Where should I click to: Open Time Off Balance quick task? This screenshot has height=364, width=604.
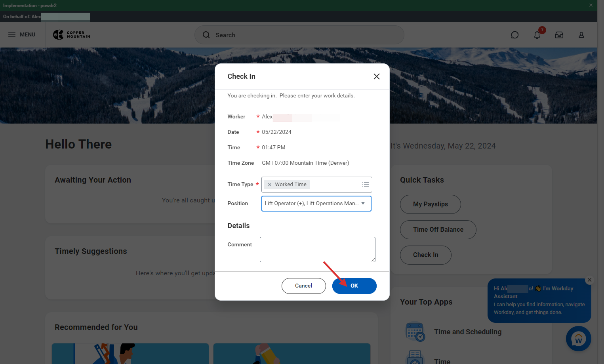[438, 230]
